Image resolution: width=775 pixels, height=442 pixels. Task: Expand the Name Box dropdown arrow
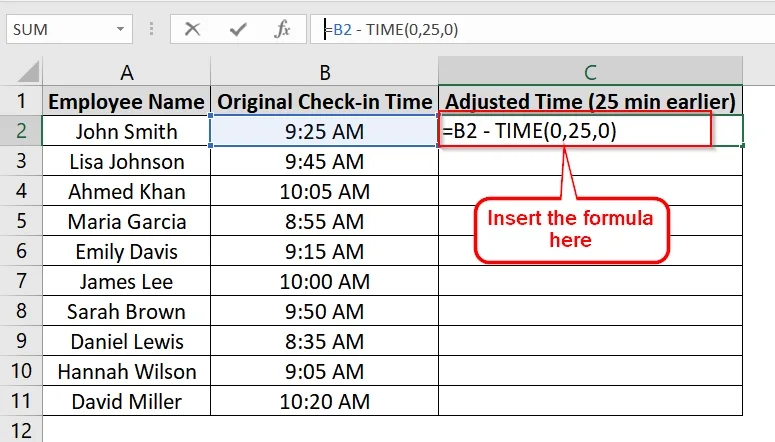point(120,29)
